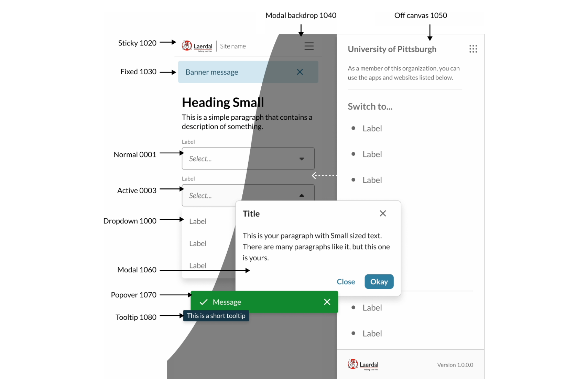This screenshot has width=588, height=392.
Task: Dismiss the Banner message with X
Action: click(300, 72)
